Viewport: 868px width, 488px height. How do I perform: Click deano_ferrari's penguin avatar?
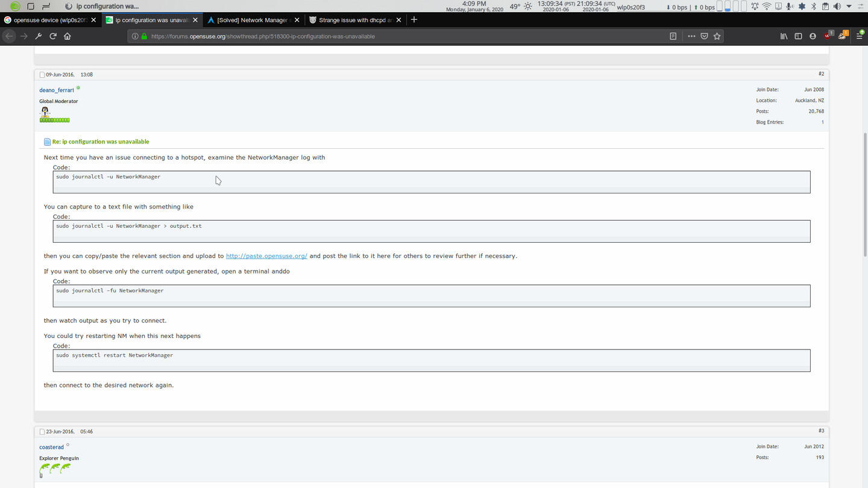pyautogui.click(x=45, y=111)
